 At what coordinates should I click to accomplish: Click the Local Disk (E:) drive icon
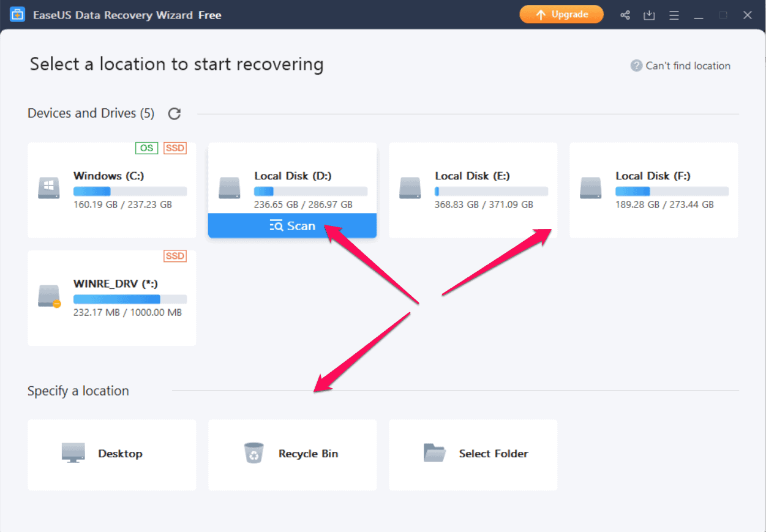click(x=410, y=187)
